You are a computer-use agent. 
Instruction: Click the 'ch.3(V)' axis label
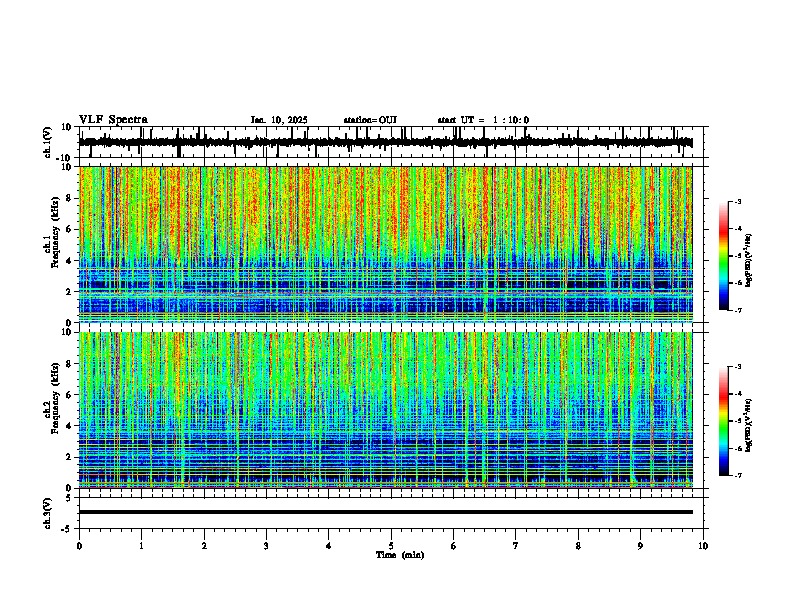coord(48,513)
